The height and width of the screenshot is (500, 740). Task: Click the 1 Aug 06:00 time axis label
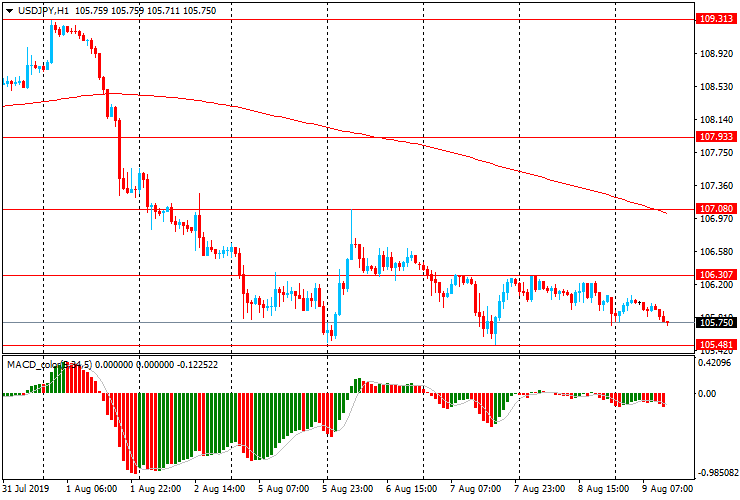92,488
